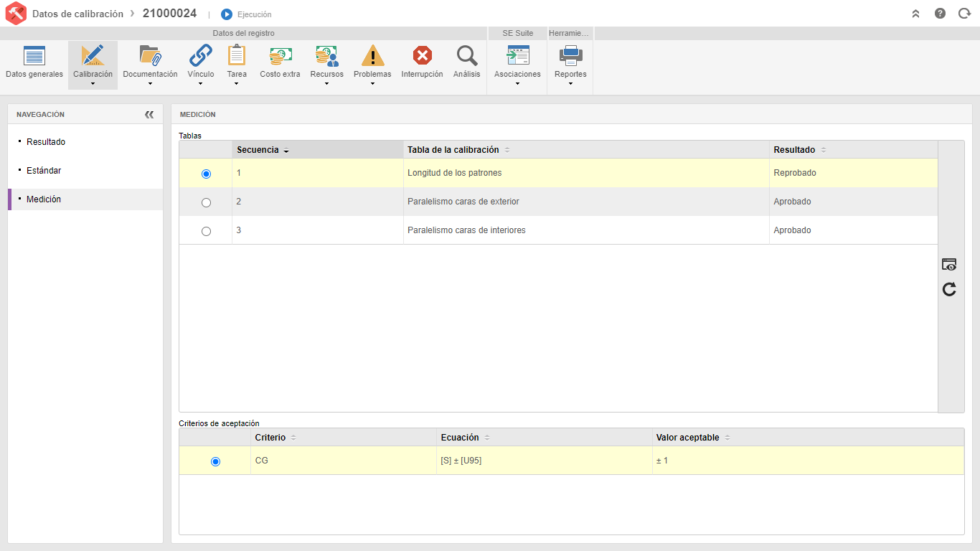Image resolution: width=980 pixels, height=551 pixels.
Task: Click the Costo extra money icon
Action: pos(280,56)
